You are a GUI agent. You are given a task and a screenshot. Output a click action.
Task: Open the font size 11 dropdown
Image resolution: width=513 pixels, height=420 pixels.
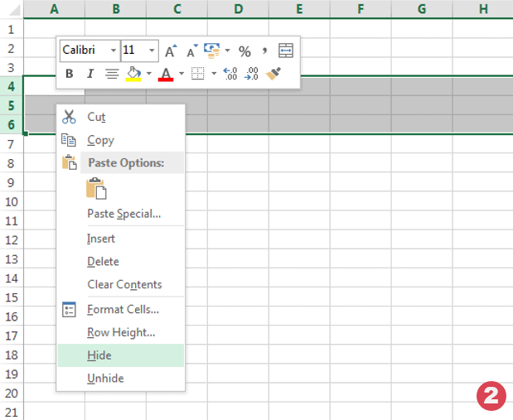[152, 51]
